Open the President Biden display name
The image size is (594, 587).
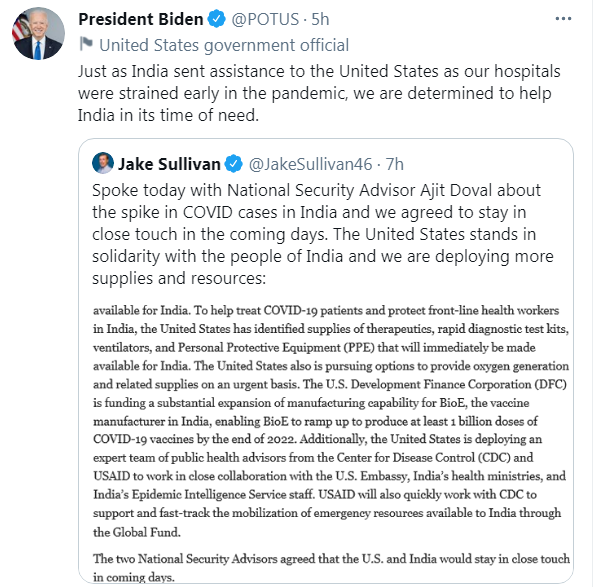coord(141,19)
